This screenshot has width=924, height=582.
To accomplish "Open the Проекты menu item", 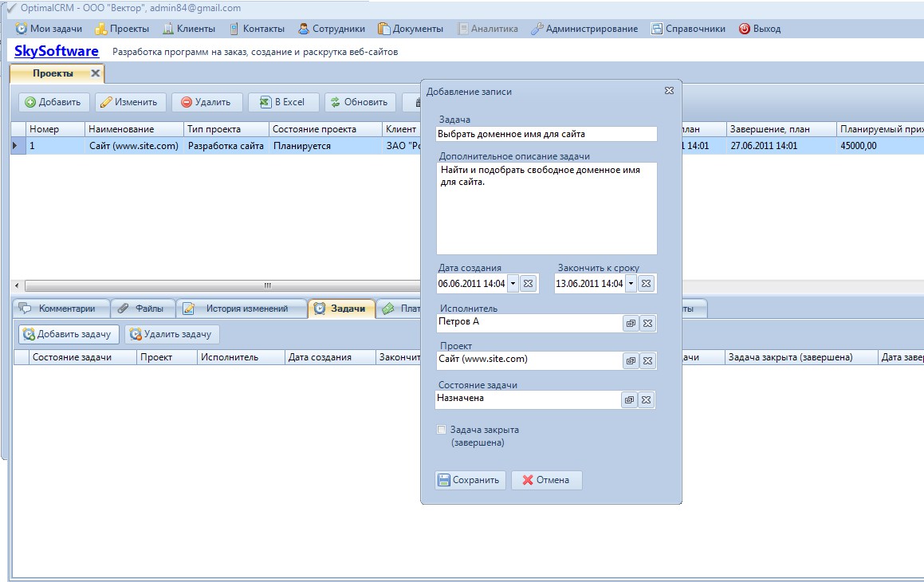I will tap(122, 28).
